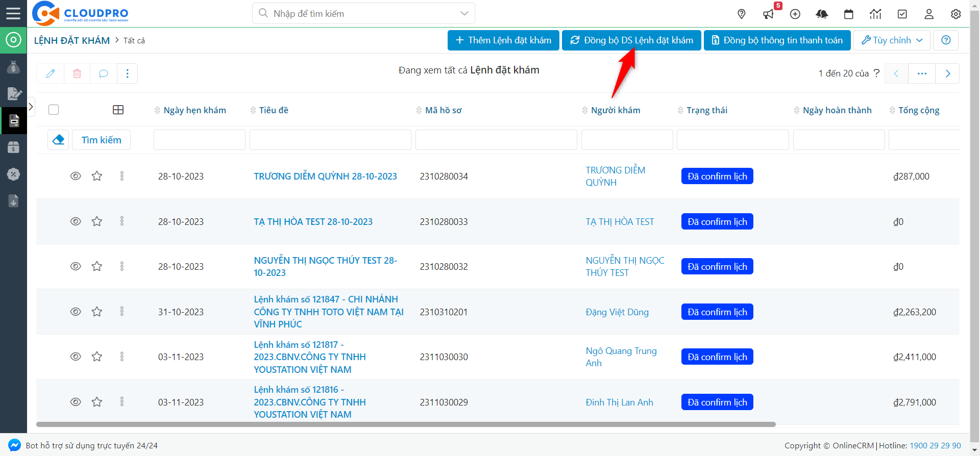
Task: Open the page jump ellipsis button
Action: 922,73
